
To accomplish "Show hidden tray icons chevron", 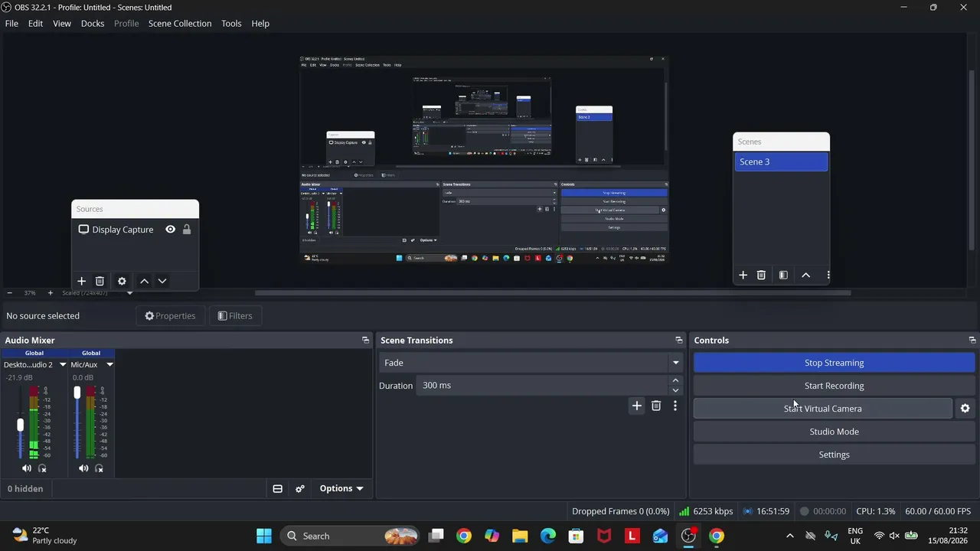I will point(790,536).
